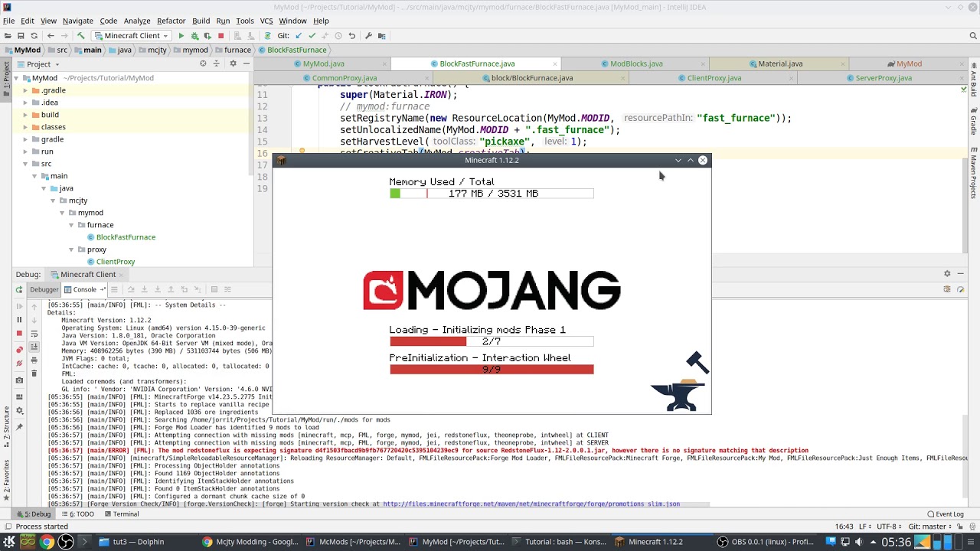The height and width of the screenshot is (551, 980).
Task: Click the Project panel gear settings icon
Action: 233,64
